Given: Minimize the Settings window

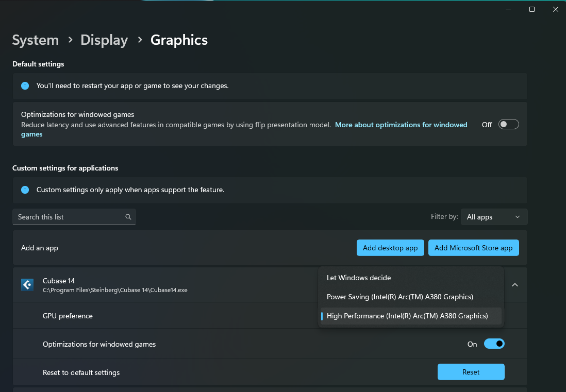Looking at the screenshot, I should point(508,9).
